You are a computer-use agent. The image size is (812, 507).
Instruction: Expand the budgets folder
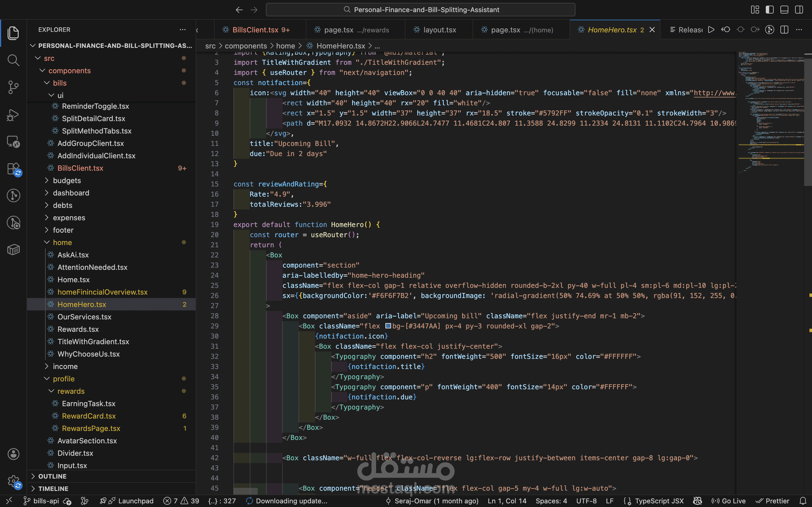pyautogui.click(x=67, y=180)
